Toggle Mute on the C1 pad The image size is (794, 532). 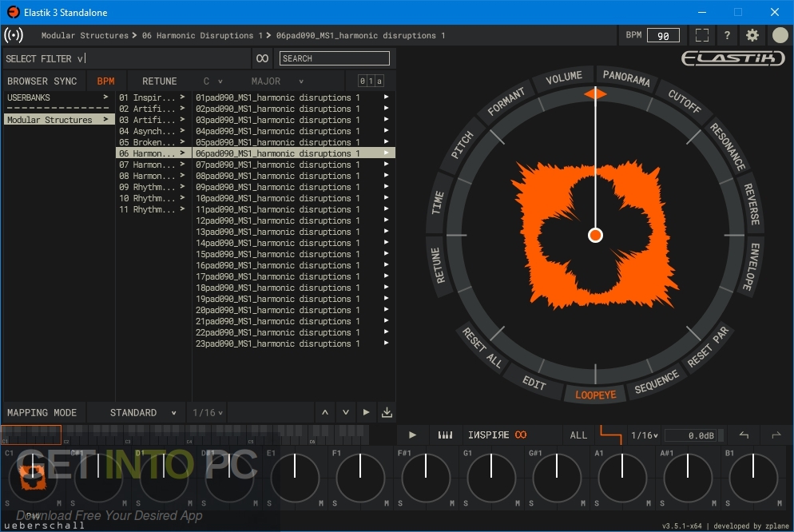[x=59, y=503]
